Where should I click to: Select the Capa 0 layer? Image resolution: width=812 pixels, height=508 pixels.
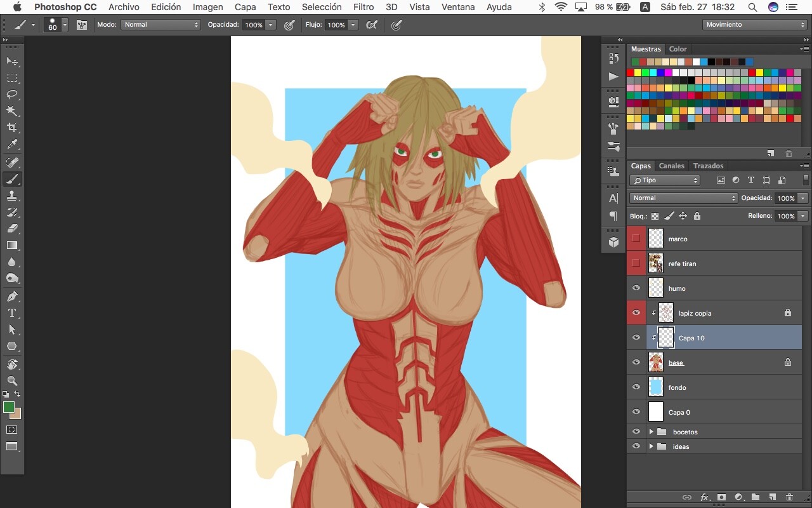(x=715, y=412)
